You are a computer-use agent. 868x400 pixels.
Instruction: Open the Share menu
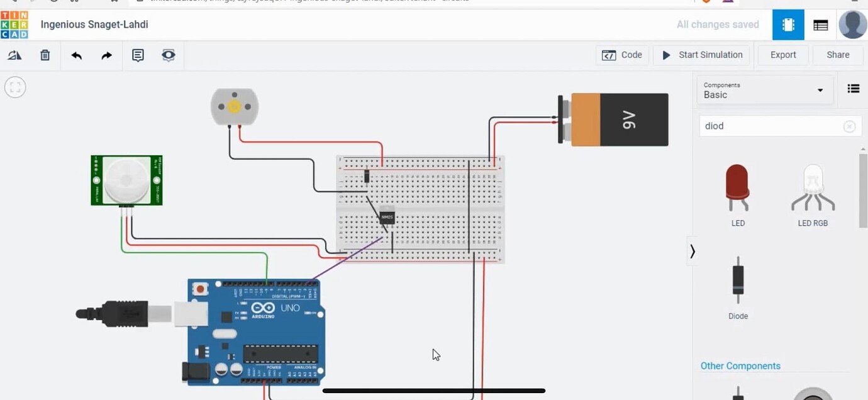(x=838, y=55)
